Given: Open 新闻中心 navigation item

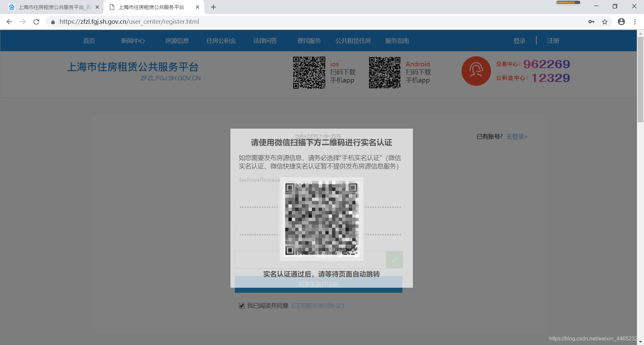Looking at the screenshot, I should click(x=133, y=41).
